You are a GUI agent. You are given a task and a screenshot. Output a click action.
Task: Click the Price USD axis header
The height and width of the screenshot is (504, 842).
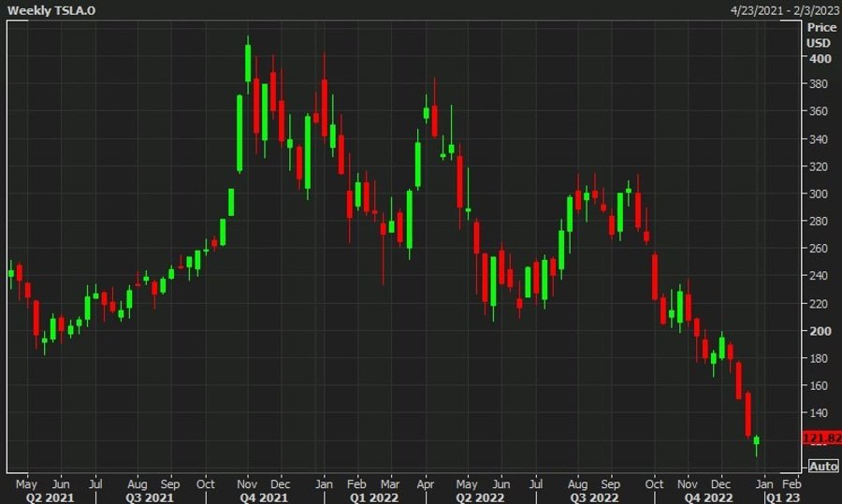(x=820, y=36)
